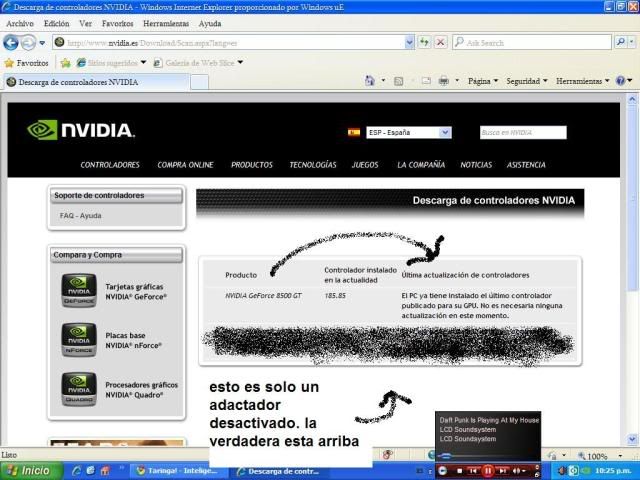Open the Windows Inicio start button
The width and height of the screenshot is (640, 480).
coord(31,471)
